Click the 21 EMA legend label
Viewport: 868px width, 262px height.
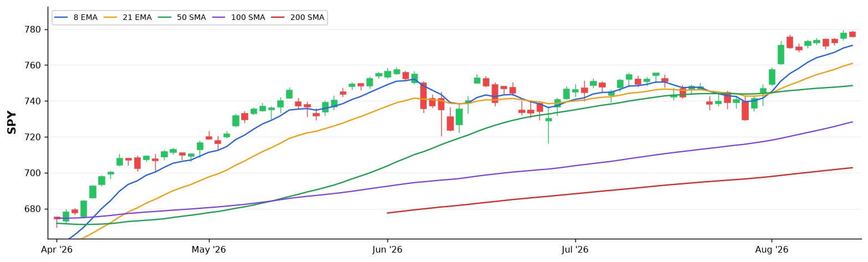click(136, 18)
